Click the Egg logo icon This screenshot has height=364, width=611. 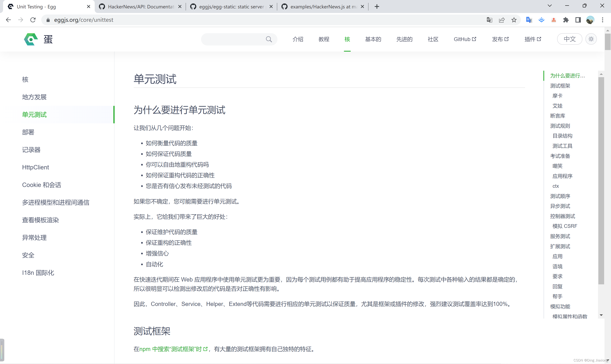(x=31, y=39)
